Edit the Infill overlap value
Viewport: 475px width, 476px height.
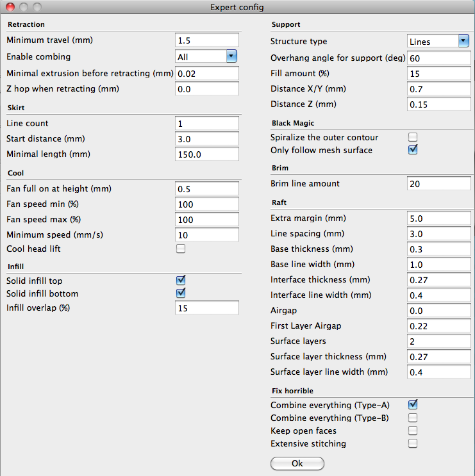pos(206,308)
